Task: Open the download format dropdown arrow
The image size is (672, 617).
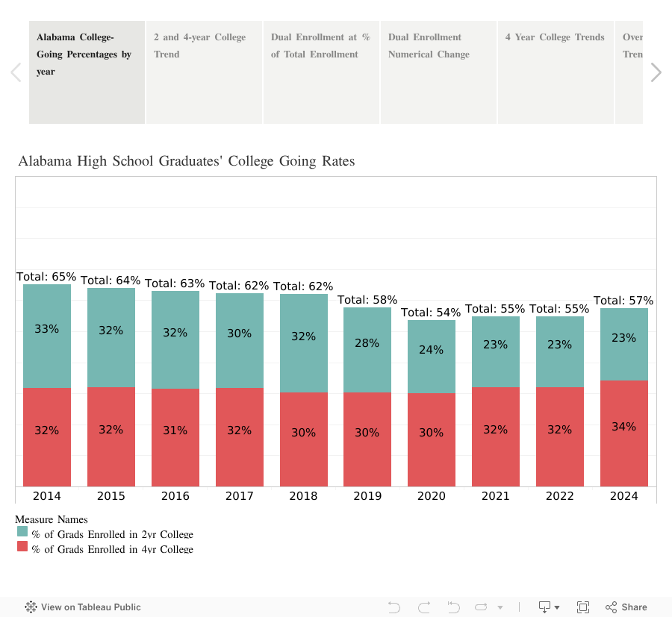Action: [556, 607]
